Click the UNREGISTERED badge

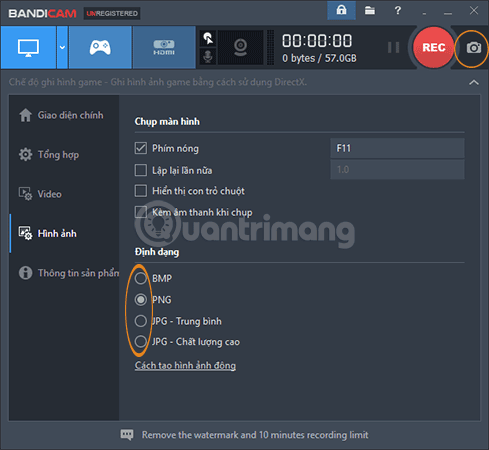pyautogui.click(x=112, y=14)
